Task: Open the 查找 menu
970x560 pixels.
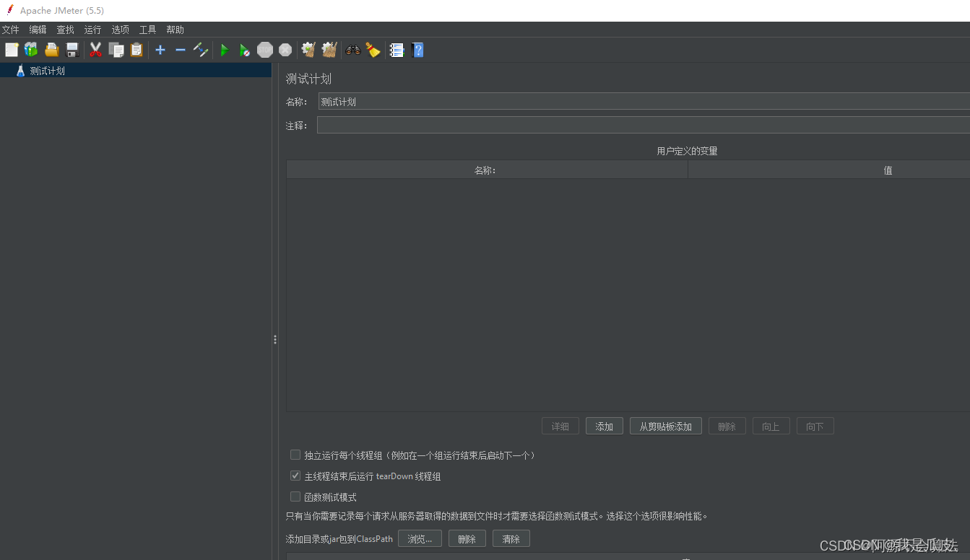Action: click(65, 30)
